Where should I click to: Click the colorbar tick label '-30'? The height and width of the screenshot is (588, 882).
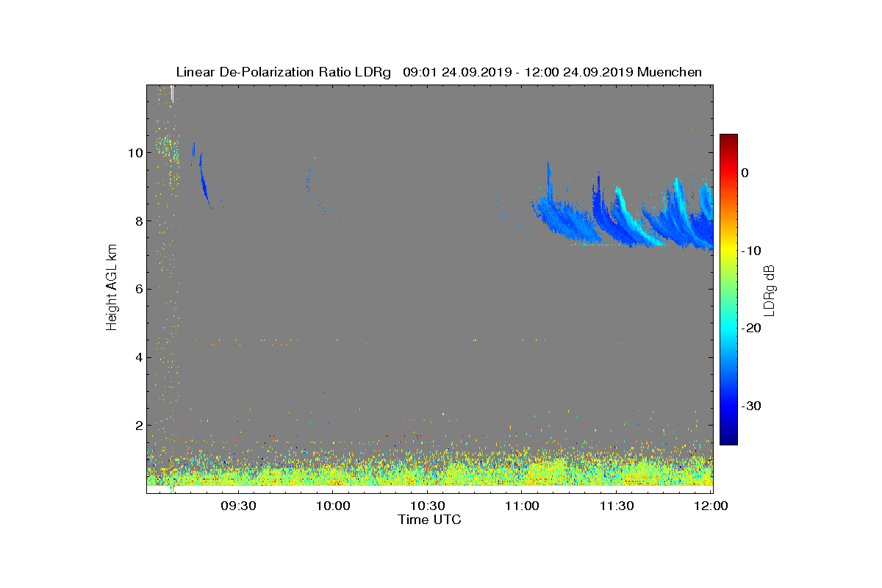[x=750, y=406]
